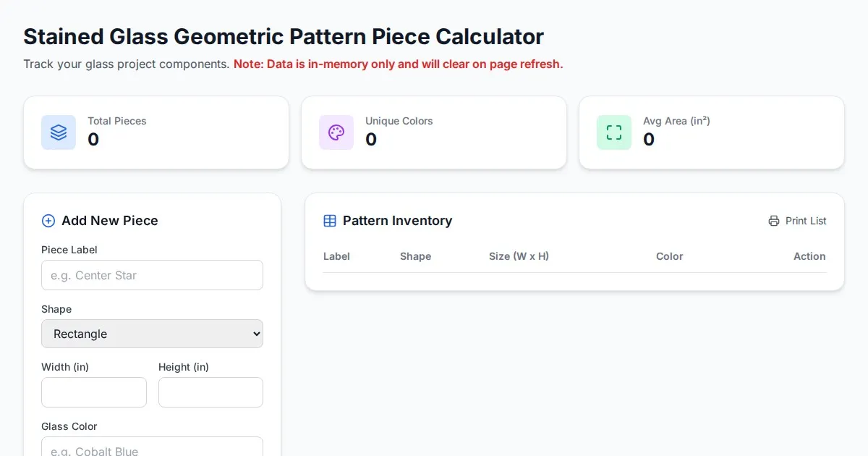This screenshot has height=456, width=868.
Task: Click the printer icon next to Print List
Action: coord(774,221)
